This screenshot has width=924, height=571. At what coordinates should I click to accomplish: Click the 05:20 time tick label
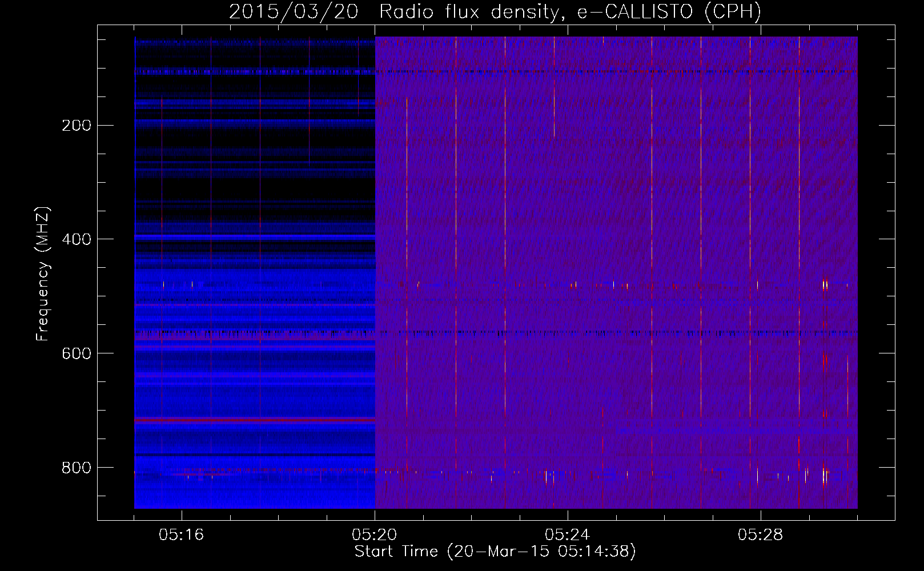375,535
